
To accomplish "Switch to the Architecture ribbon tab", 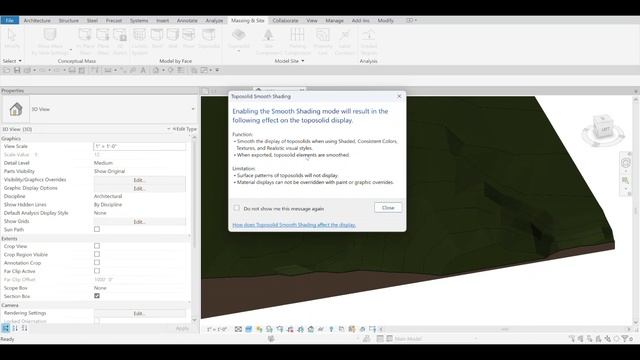I will tap(37, 20).
